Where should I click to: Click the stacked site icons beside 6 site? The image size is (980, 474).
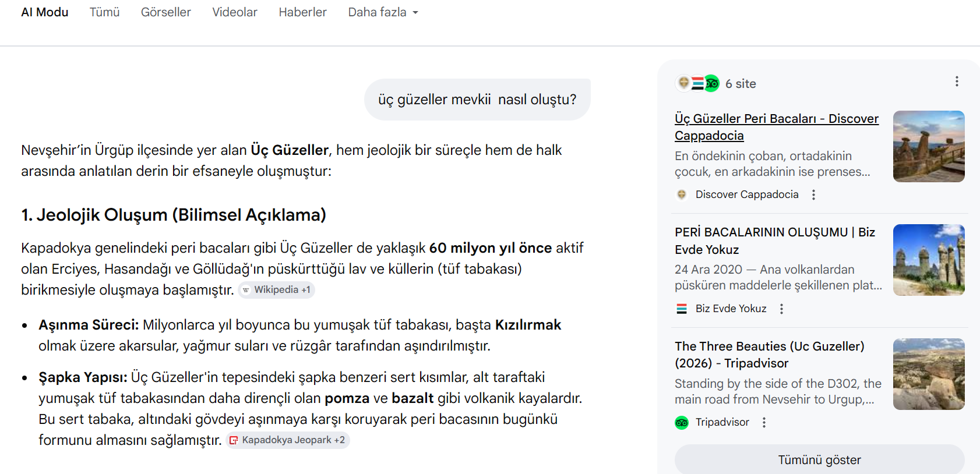(697, 83)
